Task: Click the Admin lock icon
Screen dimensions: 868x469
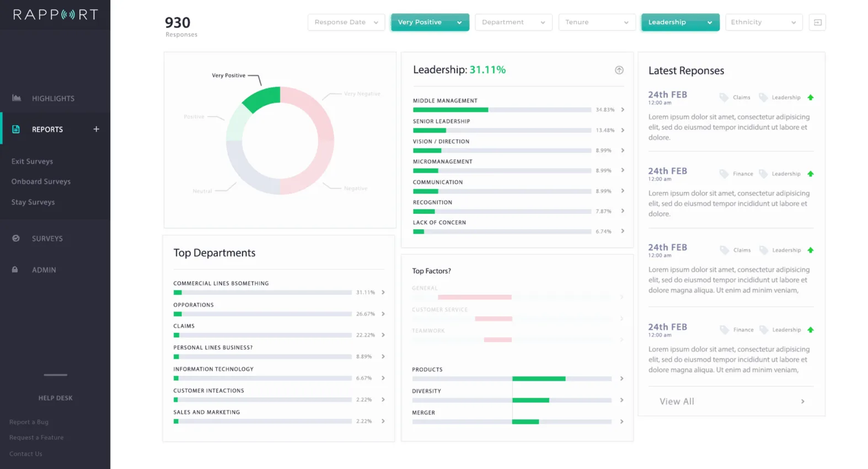Action: tap(15, 269)
